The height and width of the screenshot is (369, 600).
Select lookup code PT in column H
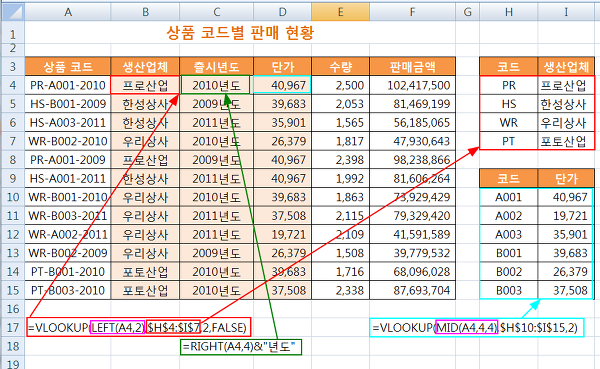pos(509,141)
